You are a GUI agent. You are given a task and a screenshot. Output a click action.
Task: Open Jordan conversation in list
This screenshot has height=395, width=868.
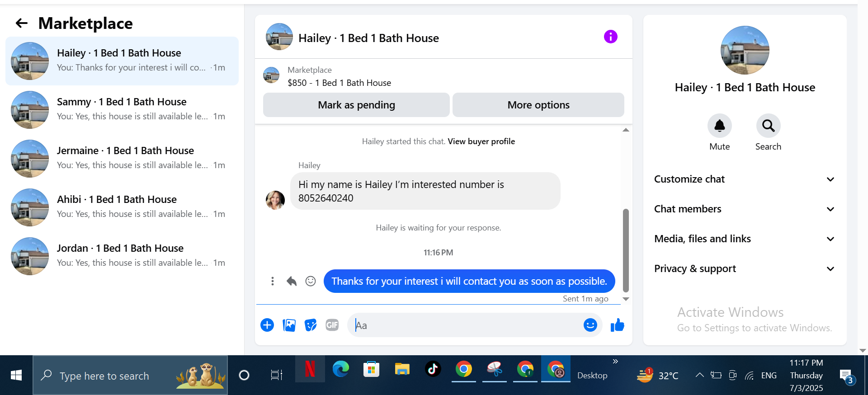click(x=122, y=256)
